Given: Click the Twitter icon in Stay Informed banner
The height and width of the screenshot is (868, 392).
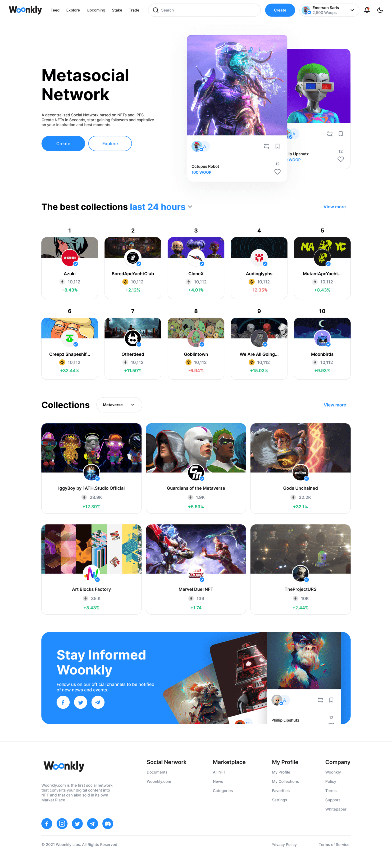Looking at the screenshot, I should click(x=80, y=702).
